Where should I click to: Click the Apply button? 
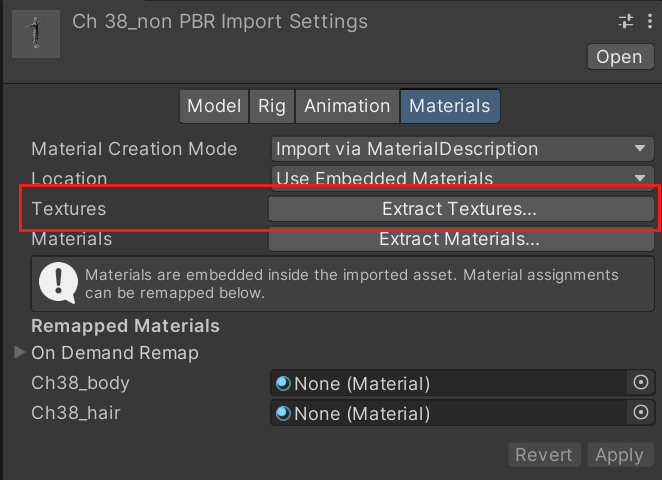coord(619,455)
